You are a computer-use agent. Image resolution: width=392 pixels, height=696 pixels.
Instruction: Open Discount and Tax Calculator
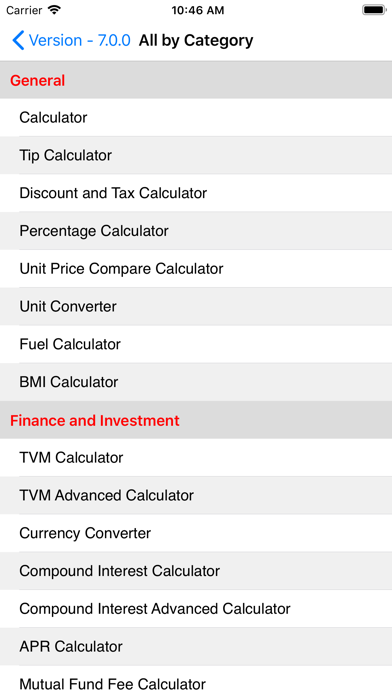196,193
